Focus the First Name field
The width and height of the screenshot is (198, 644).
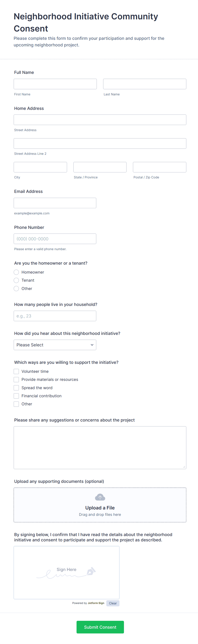point(55,84)
